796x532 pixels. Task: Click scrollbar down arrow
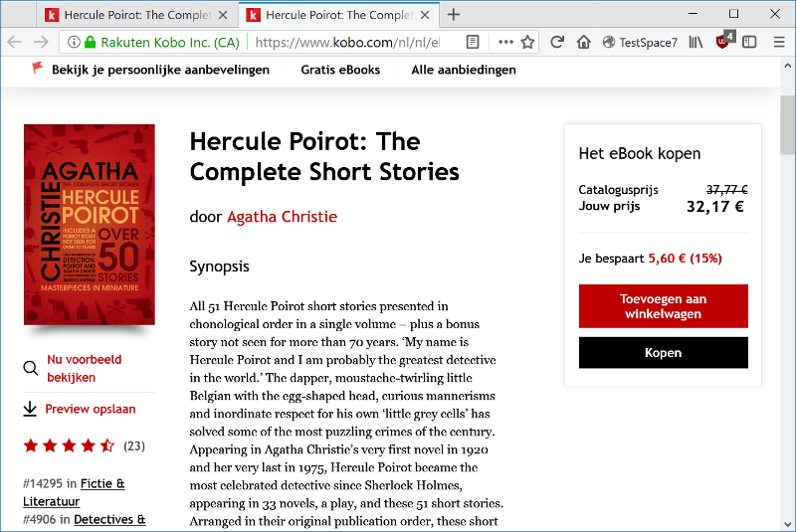(x=787, y=524)
